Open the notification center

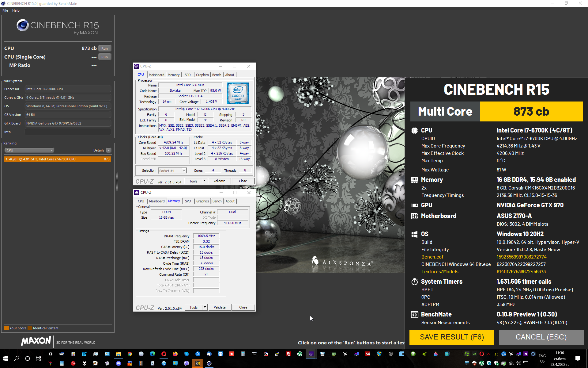(578, 358)
